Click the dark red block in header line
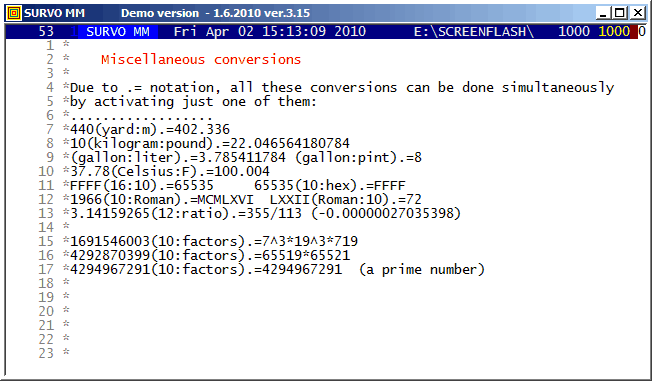The width and height of the screenshot is (652, 381). point(634,32)
